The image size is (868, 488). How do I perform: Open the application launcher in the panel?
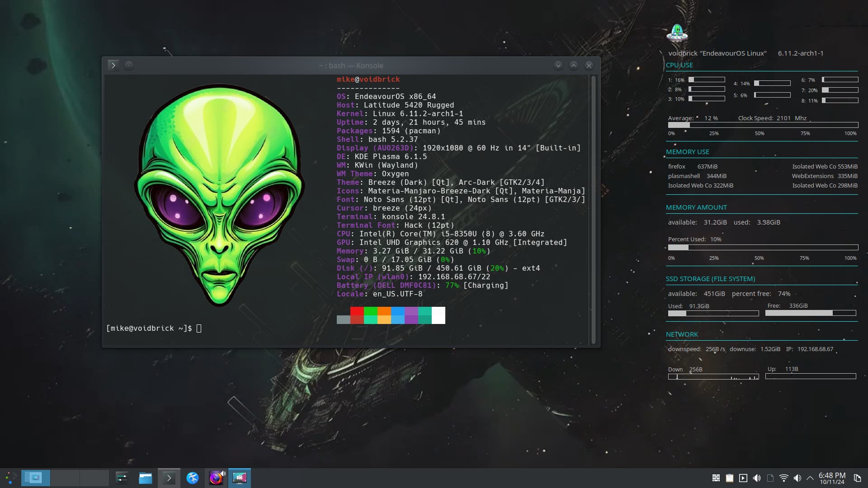10,478
